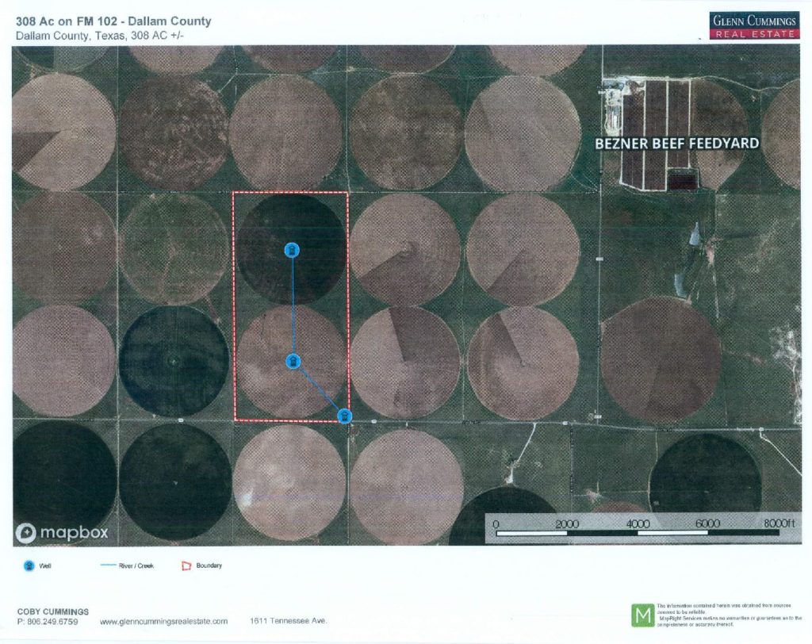812x644 pixels.
Task: Click the phone number 806.249.6759
Action: tap(52, 621)
